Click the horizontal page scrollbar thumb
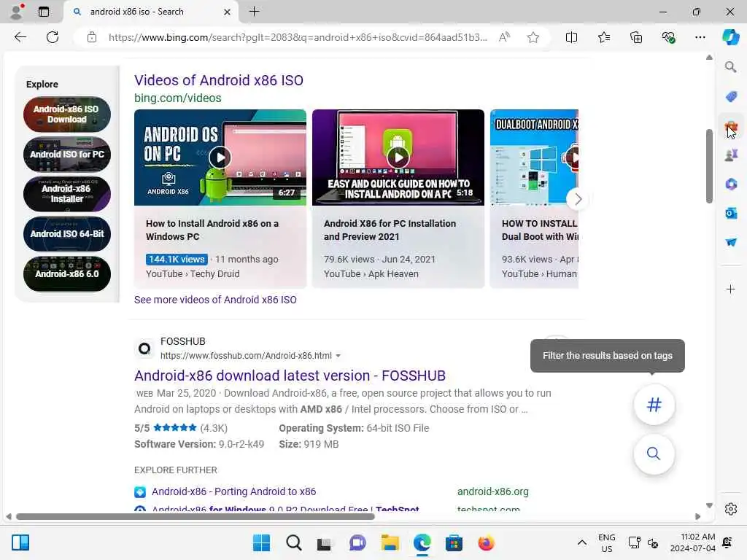 coord(196,517)
